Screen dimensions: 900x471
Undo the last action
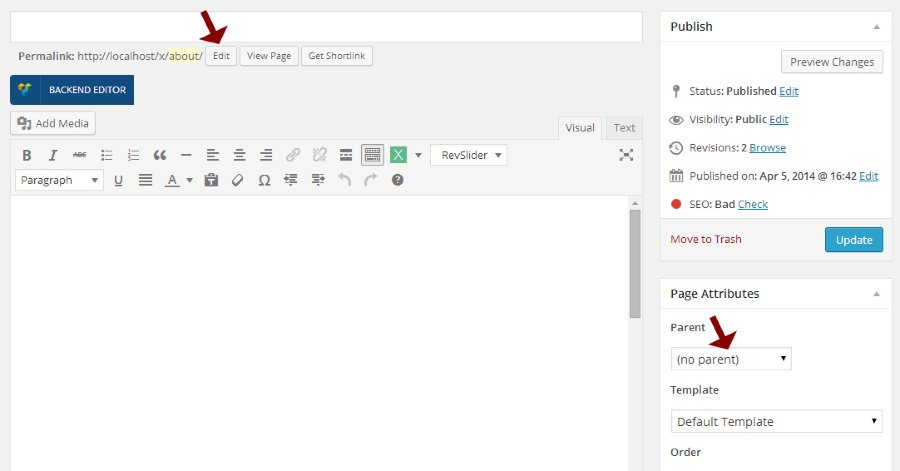[344, 180]
